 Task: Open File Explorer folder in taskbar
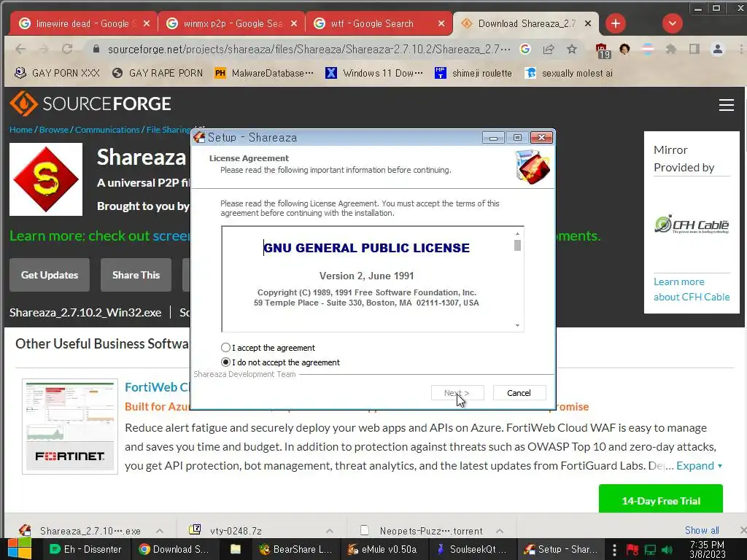[236, 549]
